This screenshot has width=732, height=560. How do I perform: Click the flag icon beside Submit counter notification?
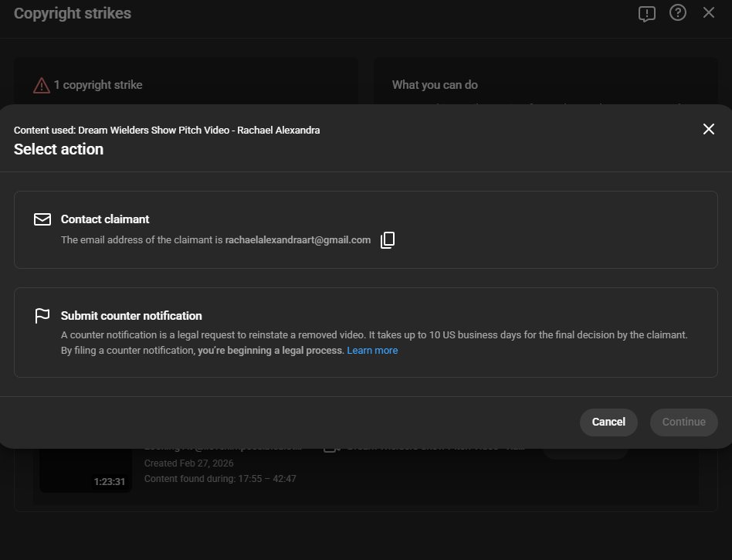coord(42,316)
